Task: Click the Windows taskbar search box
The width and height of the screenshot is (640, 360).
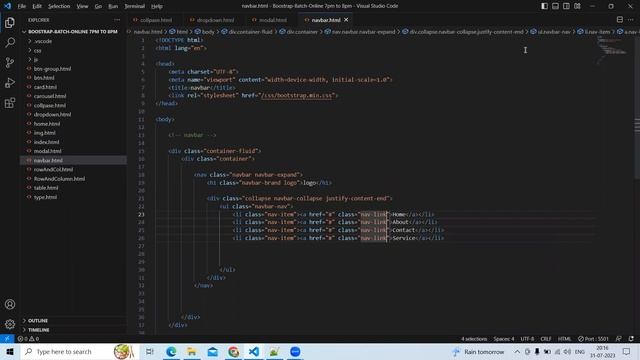Action: [x=78, y=351]
